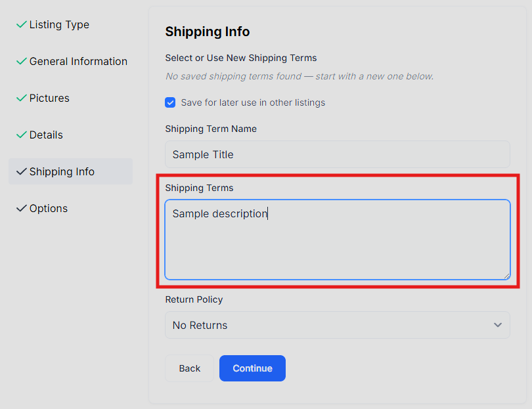Toggle the blue checkbox above Shipping Term Name
The height and width of the screenshot is (409, 532).
pyautogui.click(x=170, y=102)
